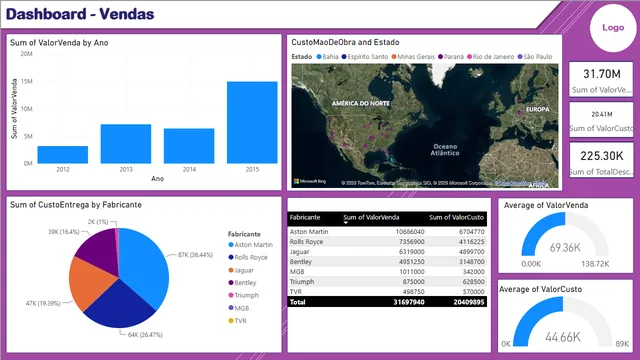Click the 2015 bar in sales chart
Image resolution: width=640 pixels, height=360 pixels.
[252, 122]
